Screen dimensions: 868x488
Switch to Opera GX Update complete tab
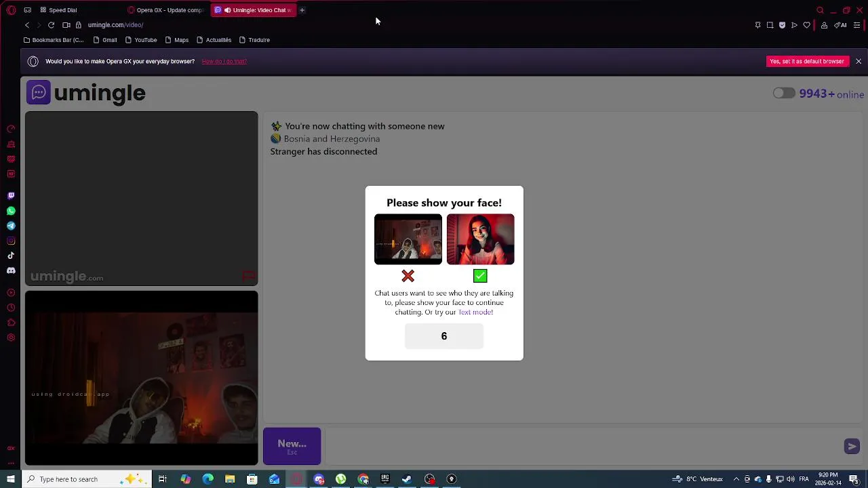(x=165, y=10)
